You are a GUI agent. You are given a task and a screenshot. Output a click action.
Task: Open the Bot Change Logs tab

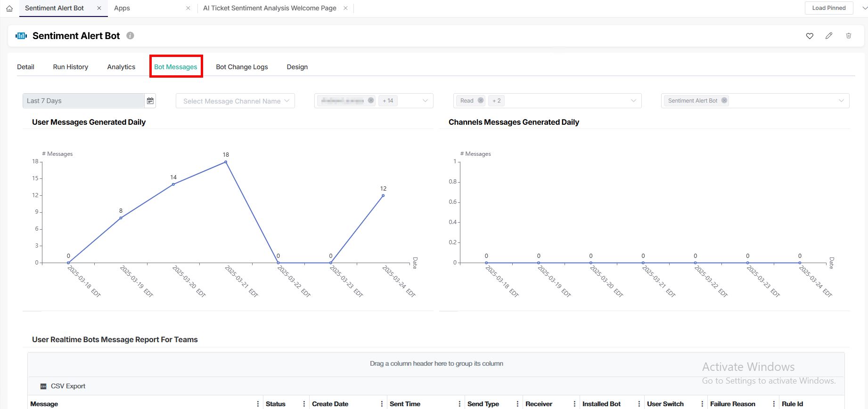pyautogui.click(x=242, y=67)
